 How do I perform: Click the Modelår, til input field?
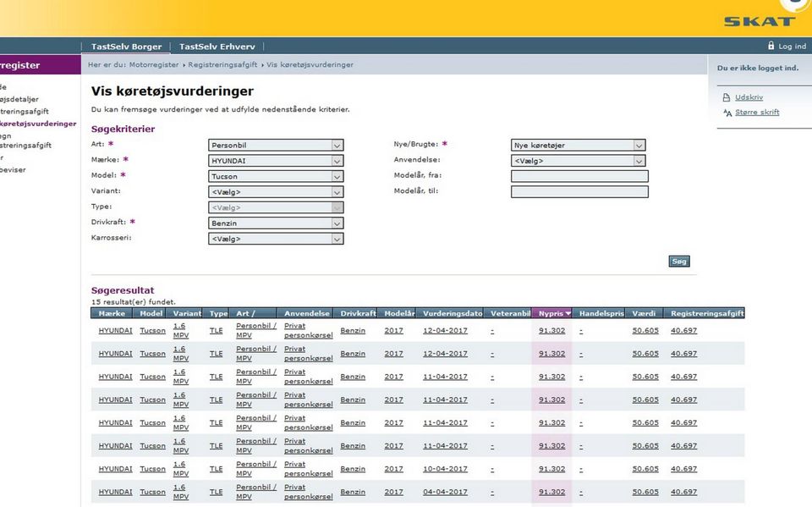click(x=579, y=192)
